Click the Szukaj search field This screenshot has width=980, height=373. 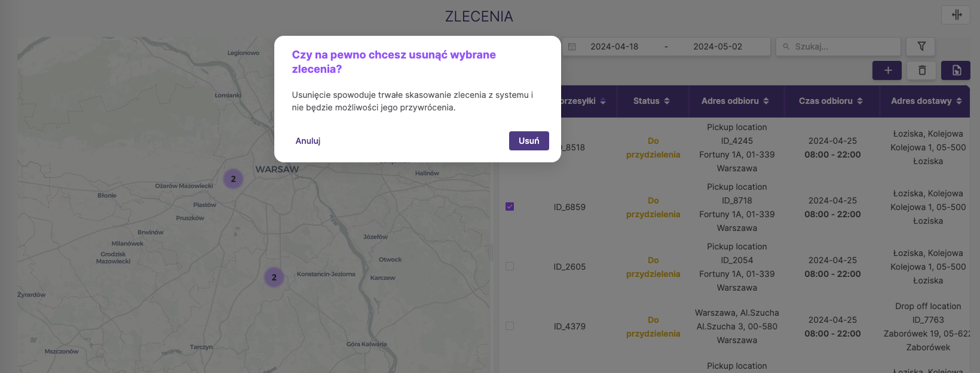point(843,47)
